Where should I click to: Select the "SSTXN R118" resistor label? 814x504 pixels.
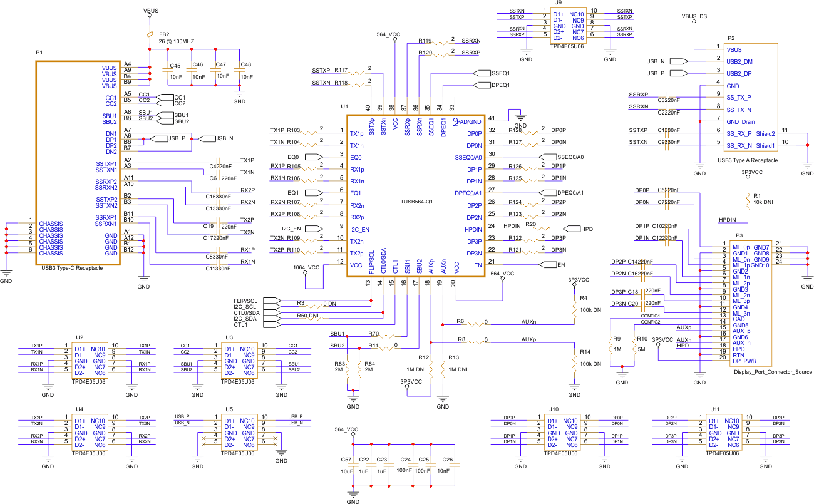[x=329, y=83]
